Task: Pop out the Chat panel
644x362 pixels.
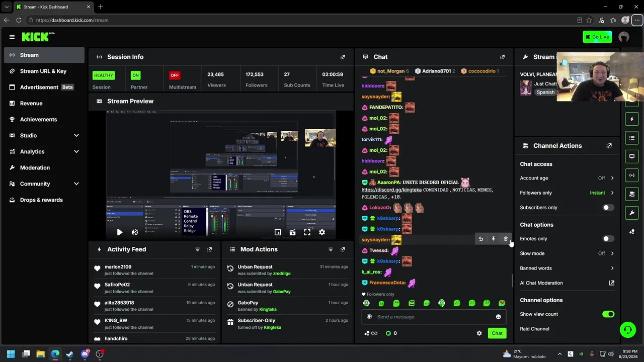Action: [502, 57]
